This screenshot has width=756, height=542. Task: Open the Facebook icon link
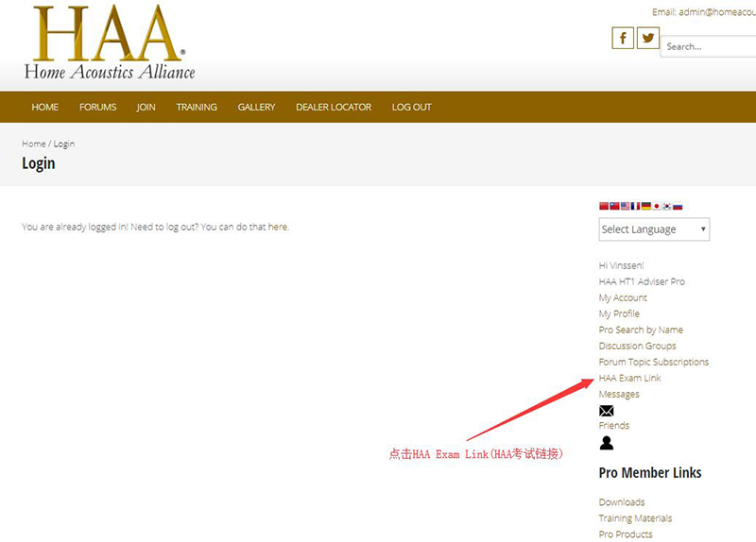pyautogui.click(x=623, y=38)
